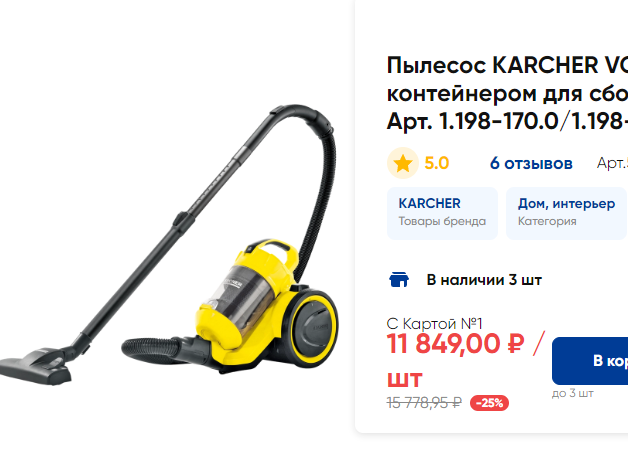Click the red -25% discount badge
The image size is (628, 466).
[x=489, y=403]
